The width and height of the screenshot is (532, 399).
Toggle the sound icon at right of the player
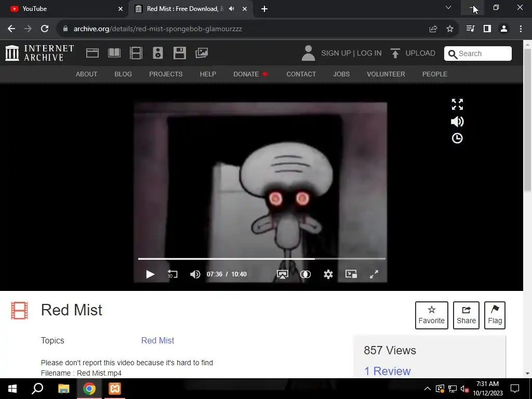(457, 122)
